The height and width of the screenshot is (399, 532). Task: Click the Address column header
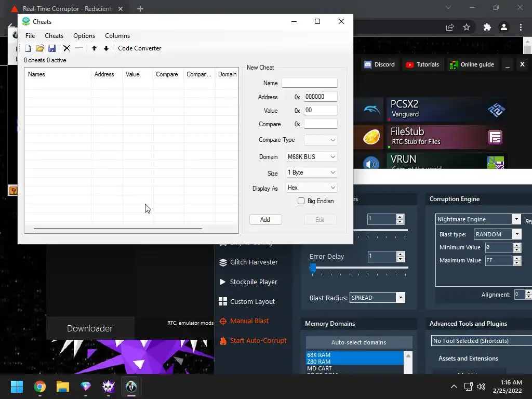click(x=107, y=74)
